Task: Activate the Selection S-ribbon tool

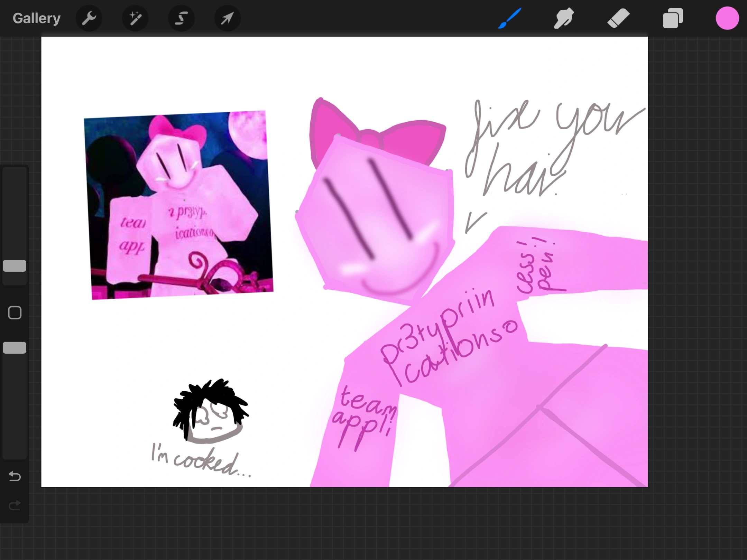Action: [181, 18]
